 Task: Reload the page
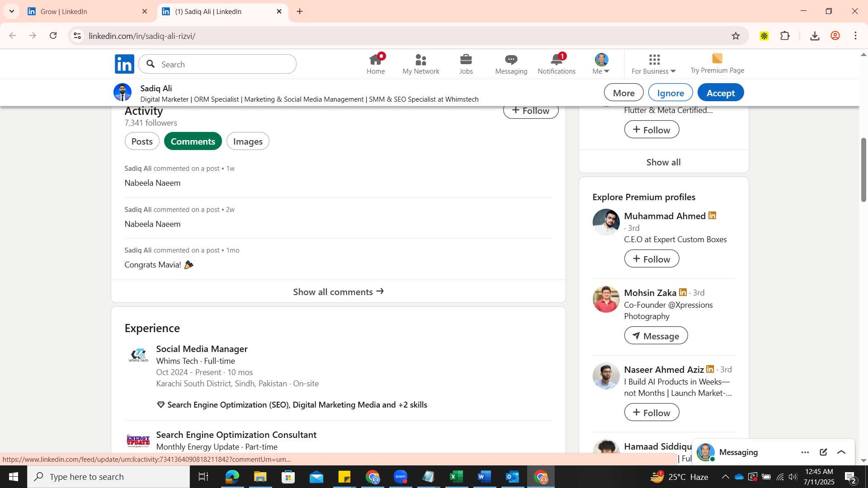click(53, 36)
